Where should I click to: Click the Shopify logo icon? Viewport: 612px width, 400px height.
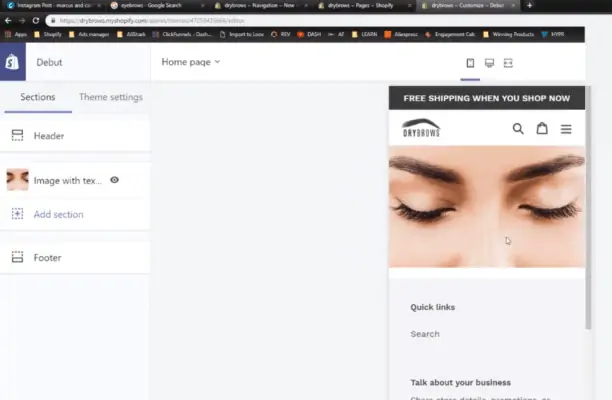tap(12, 62)
